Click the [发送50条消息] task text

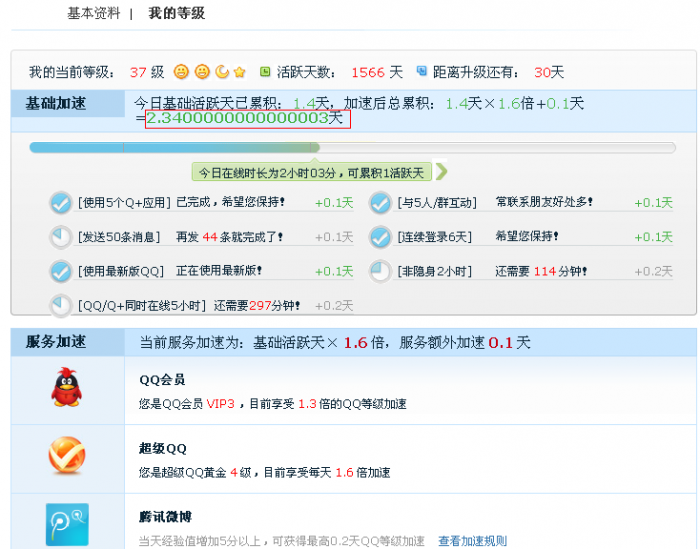[119, 237]
